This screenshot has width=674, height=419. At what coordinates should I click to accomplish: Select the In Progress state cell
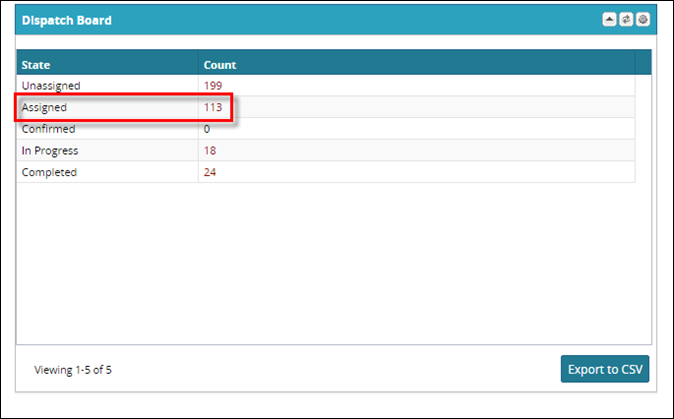(x=107, y=150)
